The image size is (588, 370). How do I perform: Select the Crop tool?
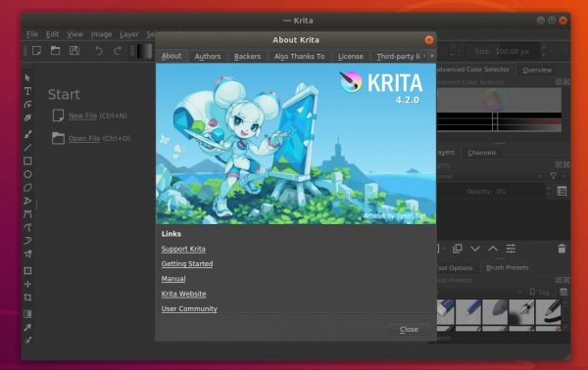point(27,298)
